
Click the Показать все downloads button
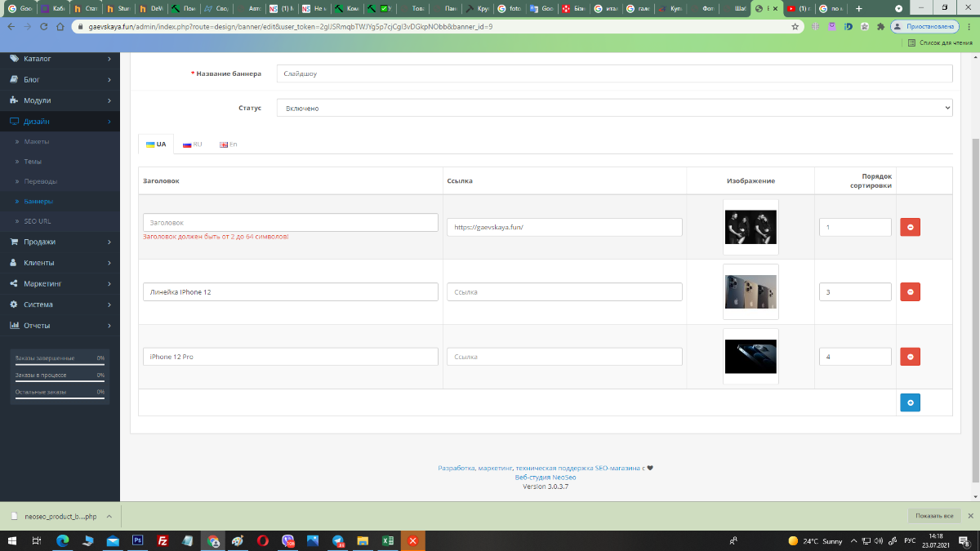pos(934,516)
